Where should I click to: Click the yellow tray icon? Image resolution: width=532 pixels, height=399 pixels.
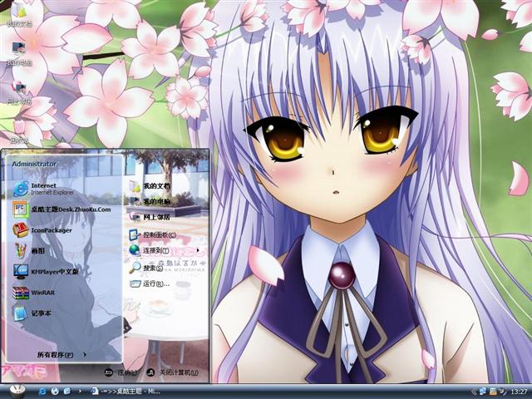click(493, 392)
